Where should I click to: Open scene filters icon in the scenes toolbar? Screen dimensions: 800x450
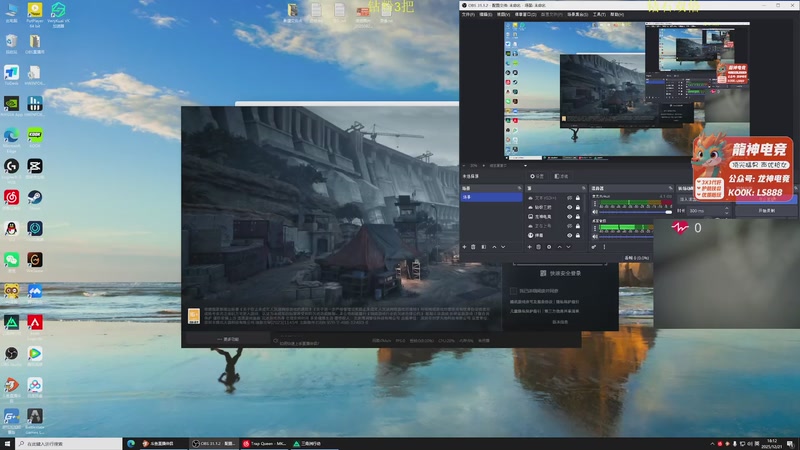click(484, 247)
